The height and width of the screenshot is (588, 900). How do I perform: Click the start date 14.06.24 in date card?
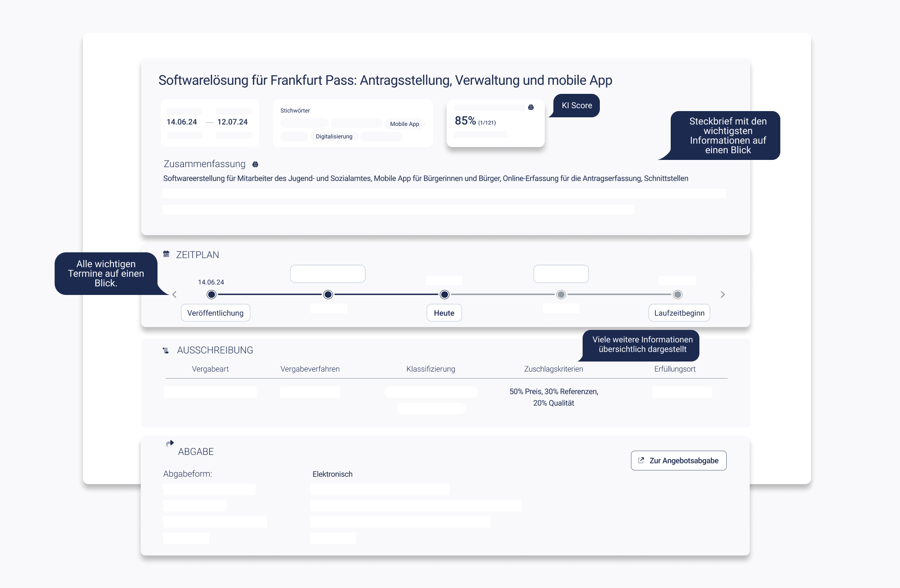click(x=182, y=122)
